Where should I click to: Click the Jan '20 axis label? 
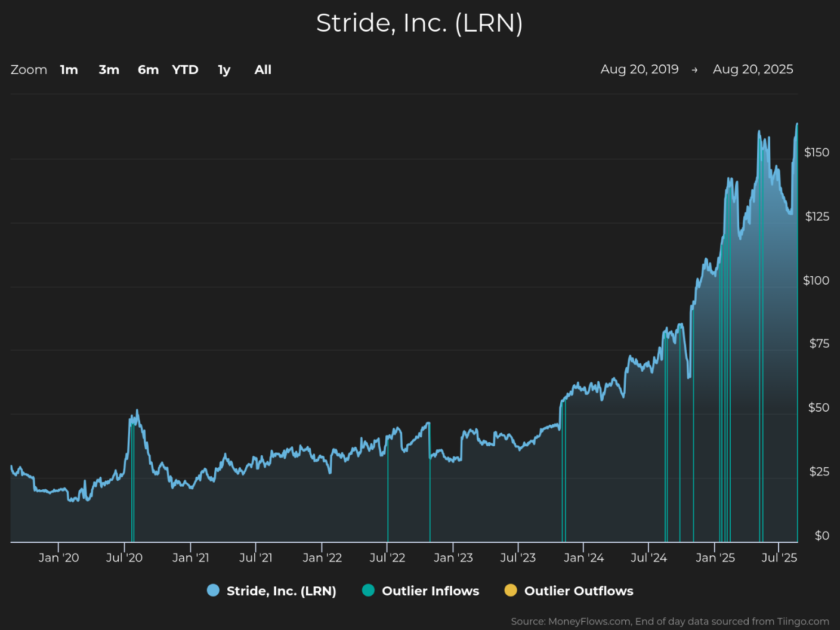point(58,558)
